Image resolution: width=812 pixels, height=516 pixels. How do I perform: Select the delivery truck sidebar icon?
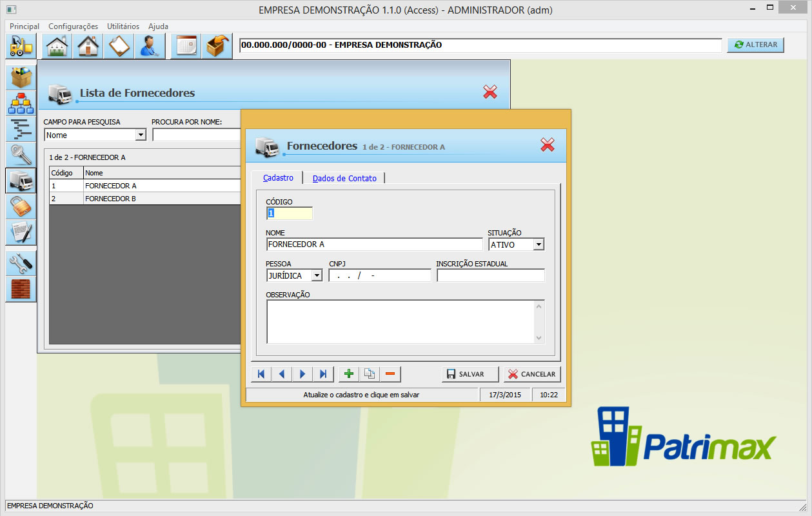[21, 181]
